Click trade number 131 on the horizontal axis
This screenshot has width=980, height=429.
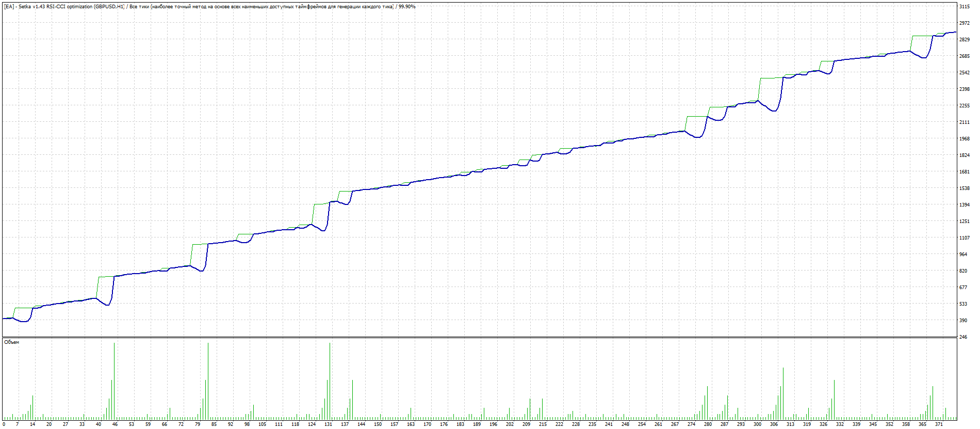click(x=329, y=424)
